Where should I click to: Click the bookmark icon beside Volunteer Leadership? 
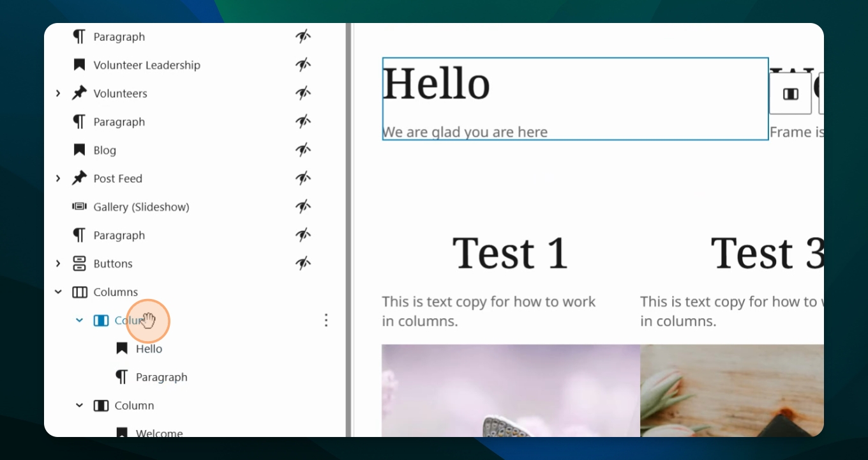[x=79, y=65]
